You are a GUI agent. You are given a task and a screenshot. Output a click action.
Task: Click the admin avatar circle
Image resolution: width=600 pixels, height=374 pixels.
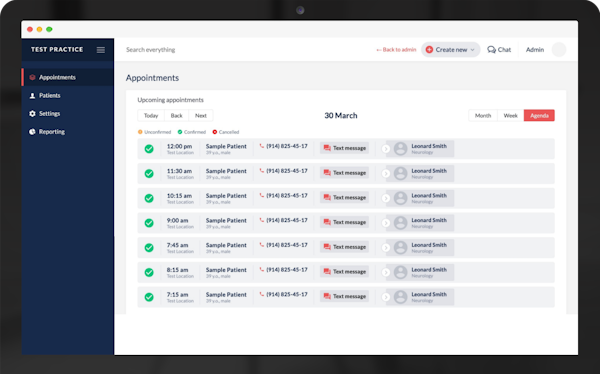point(559,50)
